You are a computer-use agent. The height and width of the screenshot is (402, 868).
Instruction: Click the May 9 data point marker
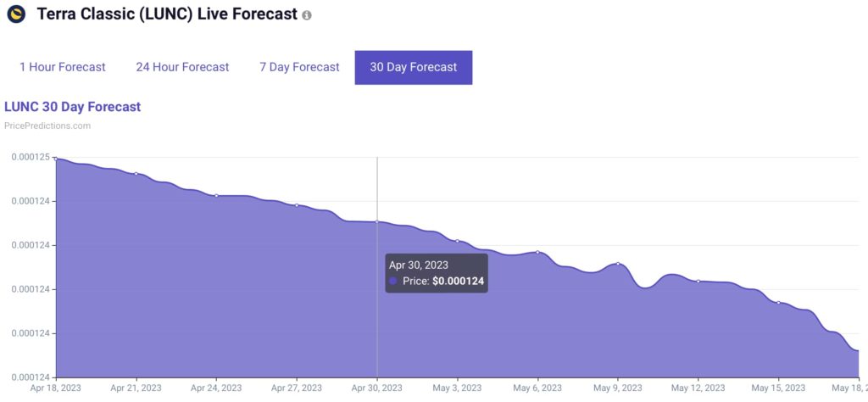pos(618,264)
